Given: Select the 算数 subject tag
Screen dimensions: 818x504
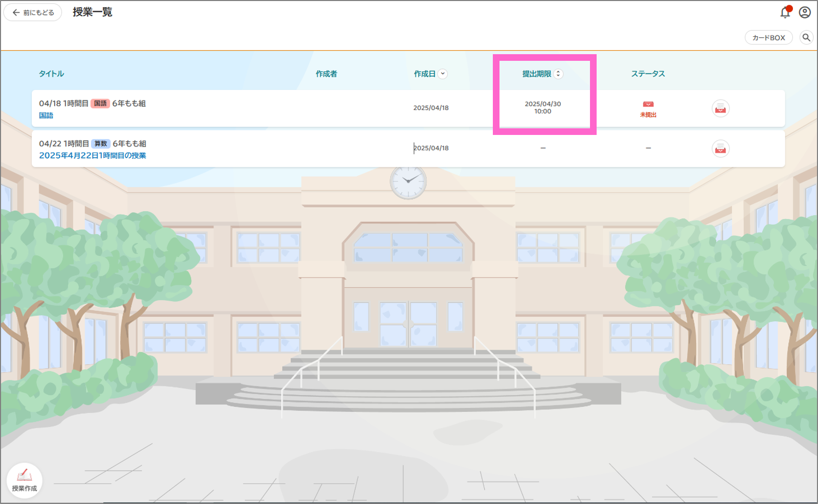Looking at the screenshot, I should (101, 144).
